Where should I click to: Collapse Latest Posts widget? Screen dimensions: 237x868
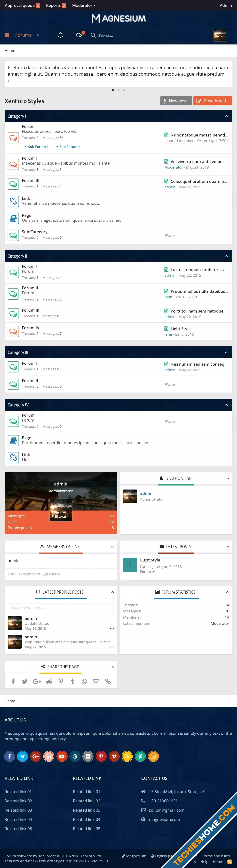(x=228, y=546)
